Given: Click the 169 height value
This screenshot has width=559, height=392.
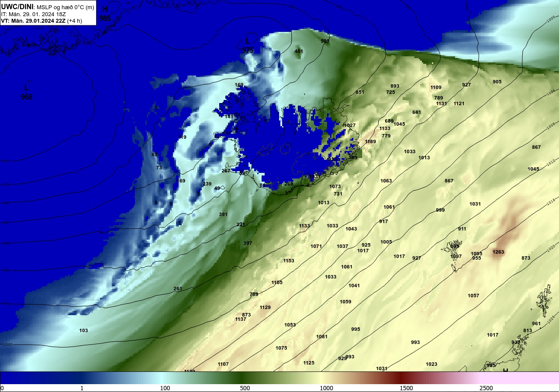Looking at the screenshot, I should click(x=239, y=85).
